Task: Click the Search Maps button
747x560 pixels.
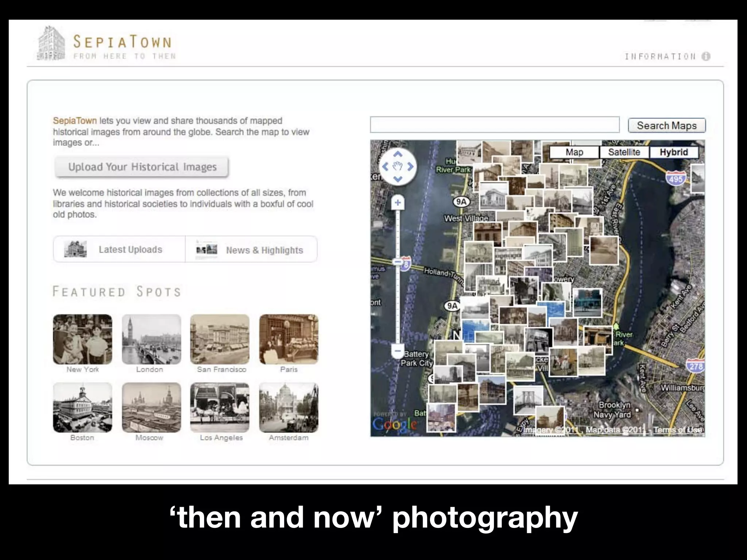Action: point(667,125)
